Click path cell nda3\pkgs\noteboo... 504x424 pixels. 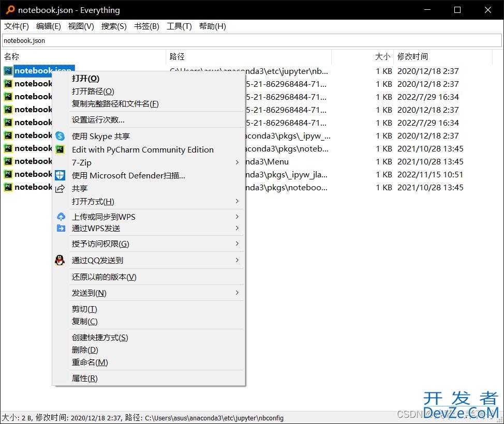coord(286,188)
